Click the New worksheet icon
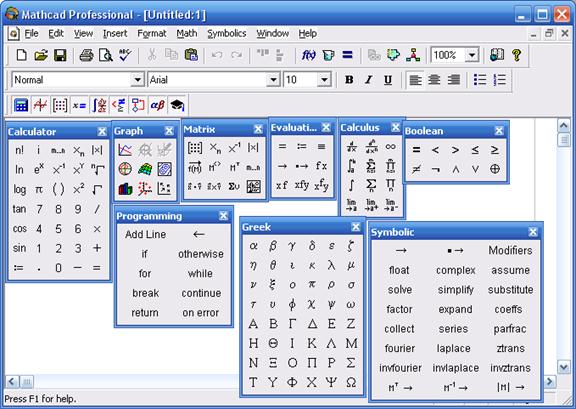This screenshot has height=409, width=576. (x=22, y=55)
